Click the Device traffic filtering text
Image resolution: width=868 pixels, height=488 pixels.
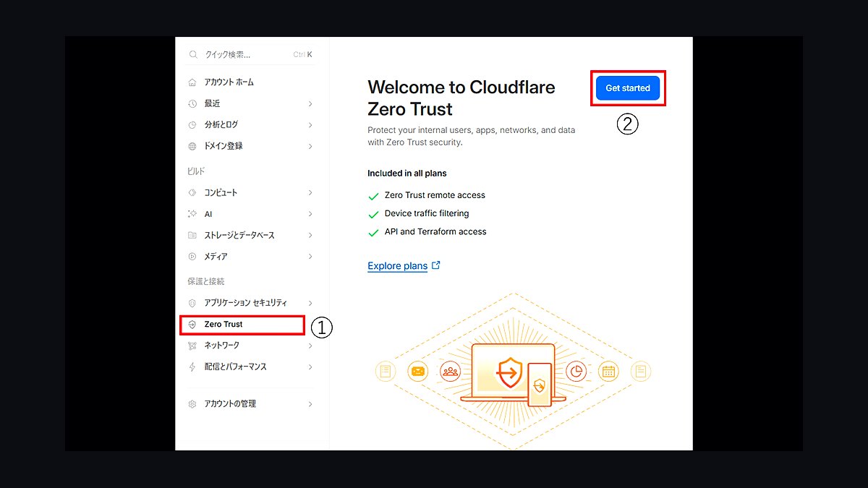tap(427, 213)
